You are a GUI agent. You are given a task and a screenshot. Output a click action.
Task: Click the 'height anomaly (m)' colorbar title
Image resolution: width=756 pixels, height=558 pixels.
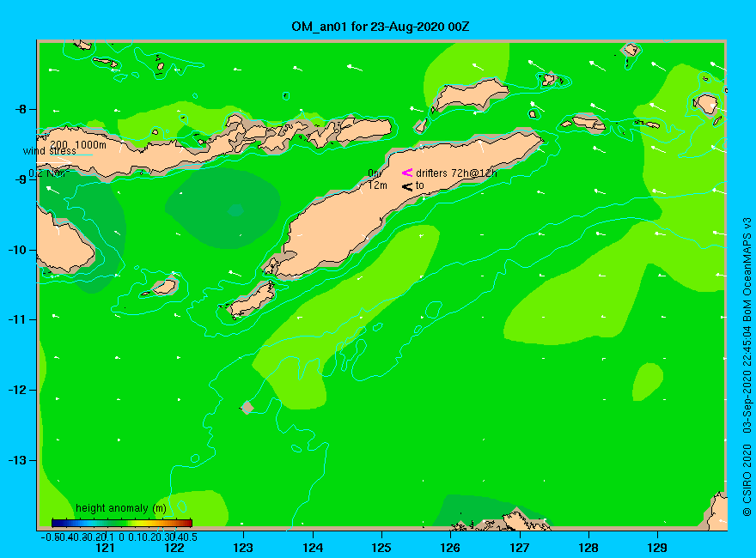coord(121,508)
